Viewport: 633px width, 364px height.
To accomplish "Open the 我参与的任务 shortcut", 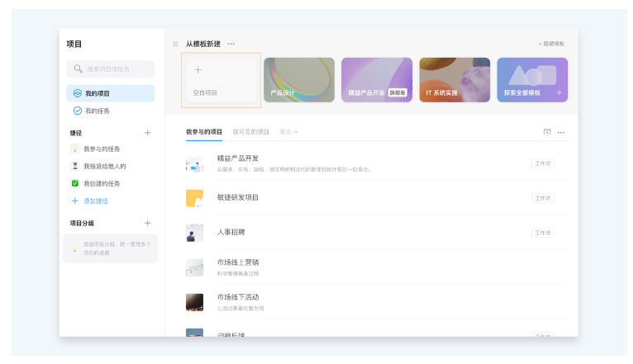I will coord(102,149).
